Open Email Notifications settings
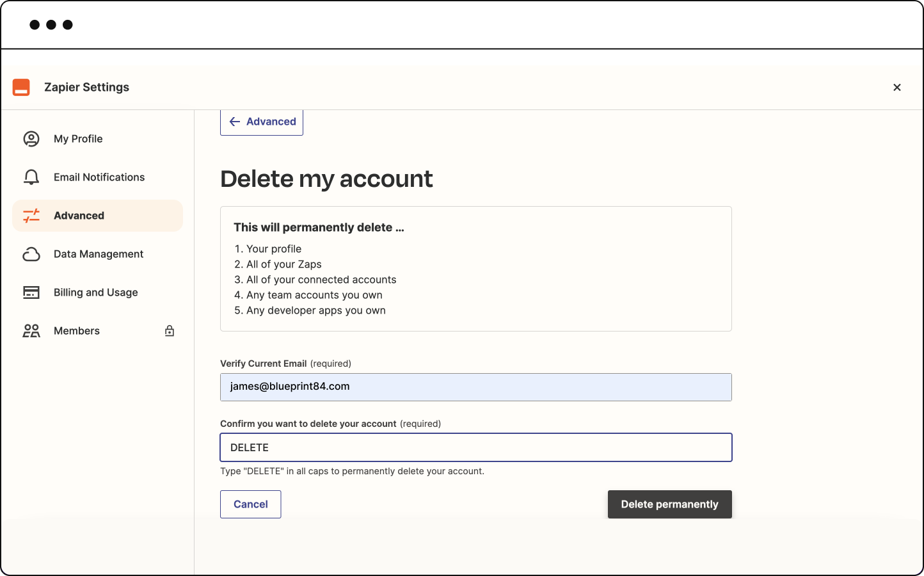924x576 pixels. coord(97,177)
